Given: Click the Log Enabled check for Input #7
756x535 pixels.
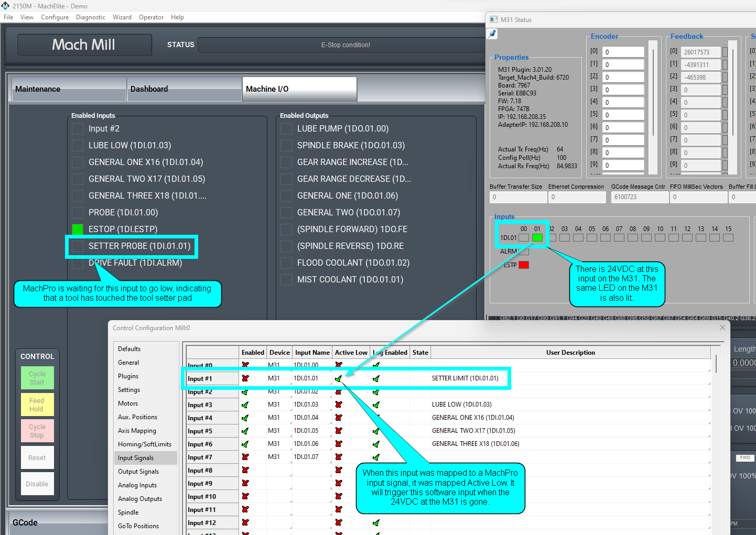Looking at the screenshot, I should [x=376, y=457].
